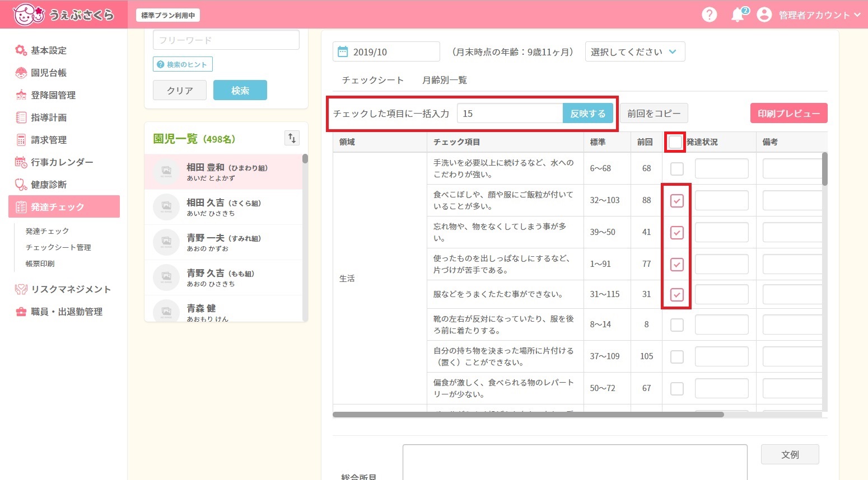Open the help question mark icon
868x480 pixels.
click(710, 15)
